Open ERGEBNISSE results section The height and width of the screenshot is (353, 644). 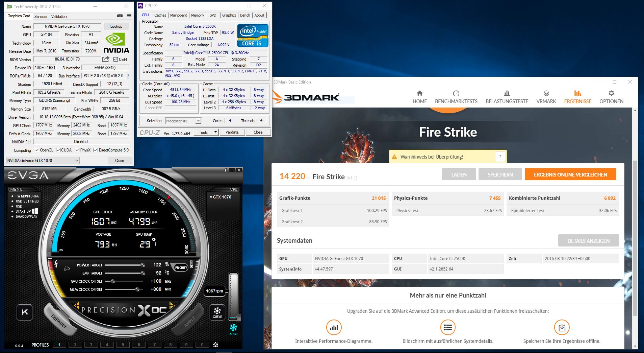(577, 97)
